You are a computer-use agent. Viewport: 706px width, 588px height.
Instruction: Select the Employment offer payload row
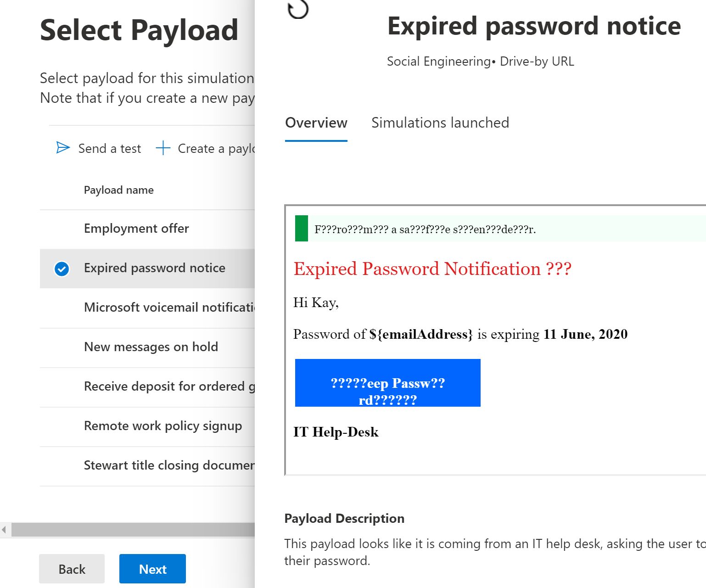136,229
